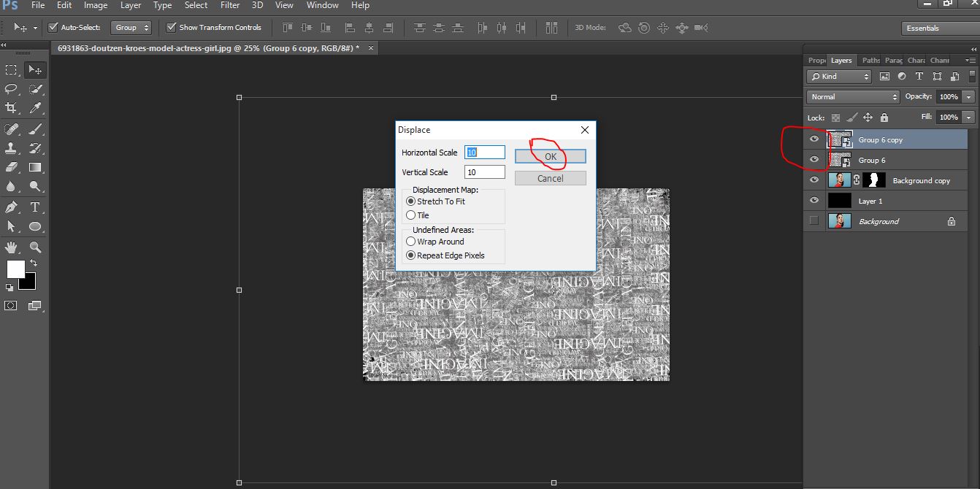Open the Filter menu
This screenshot has width=980, height=489.
point(230,5)
